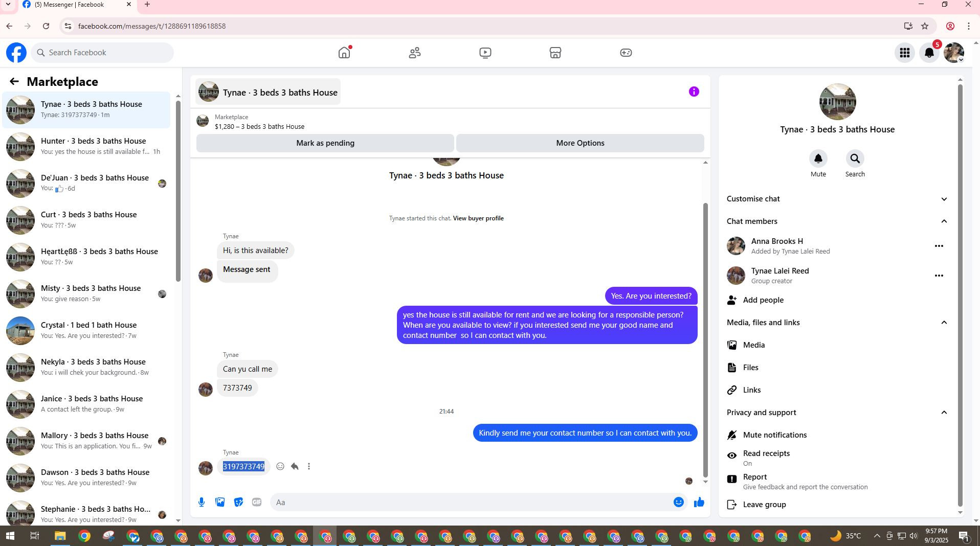Collapse Privacy and support section
This screenshot has width=980, height=546.
[x=837, y=413]
